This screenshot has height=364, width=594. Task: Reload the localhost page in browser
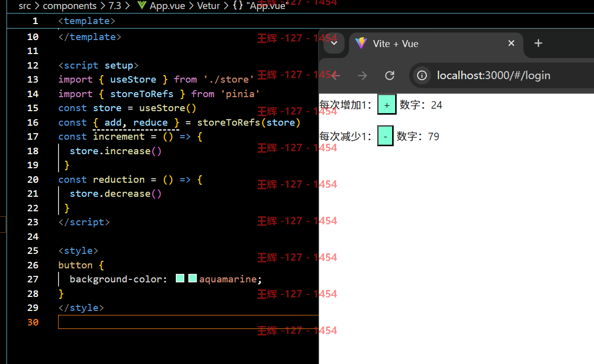pos(390,76)
